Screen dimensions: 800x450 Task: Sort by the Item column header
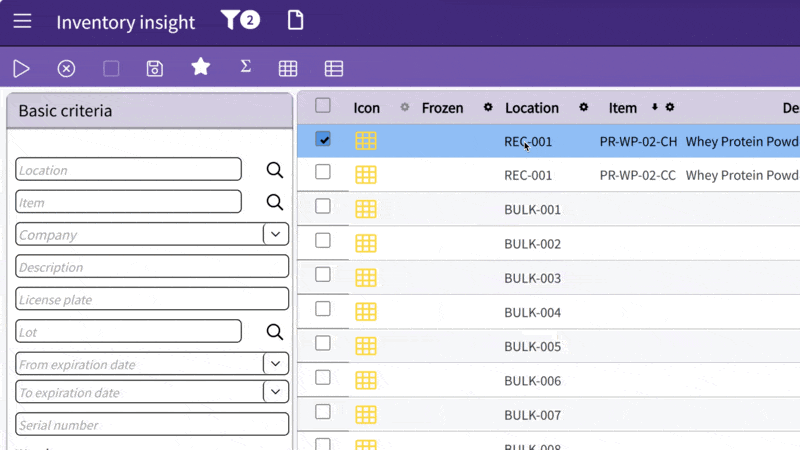click(x=623, y=108)
